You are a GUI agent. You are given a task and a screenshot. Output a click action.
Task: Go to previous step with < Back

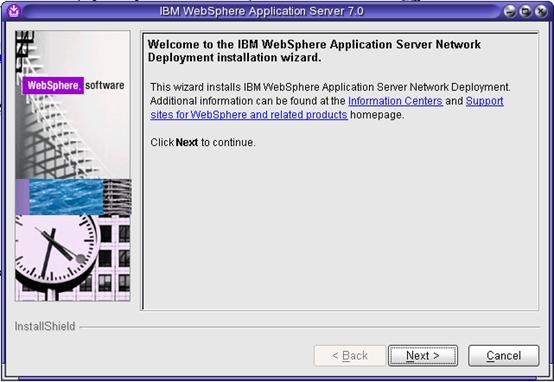point(350,355)
